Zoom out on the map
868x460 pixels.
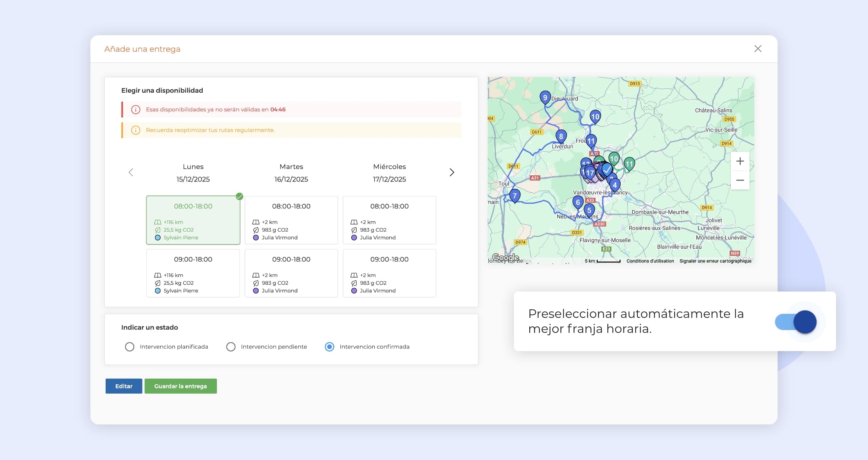740,180
